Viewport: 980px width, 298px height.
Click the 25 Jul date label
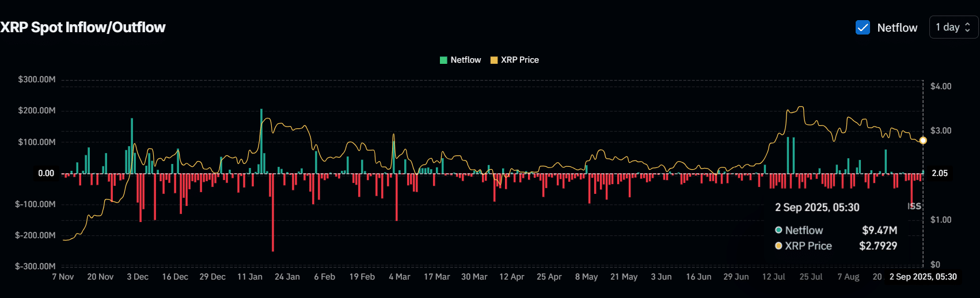click(x=811, y=277)
